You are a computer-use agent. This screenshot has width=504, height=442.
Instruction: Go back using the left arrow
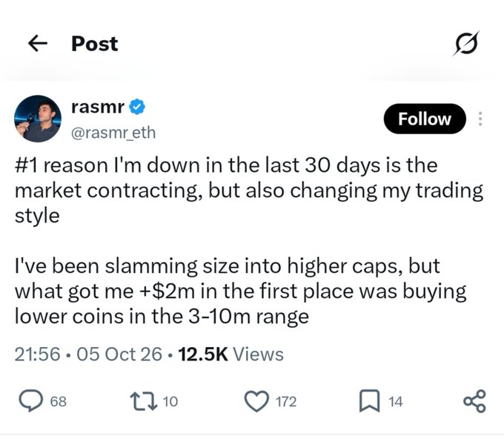[x=38, y=44]
